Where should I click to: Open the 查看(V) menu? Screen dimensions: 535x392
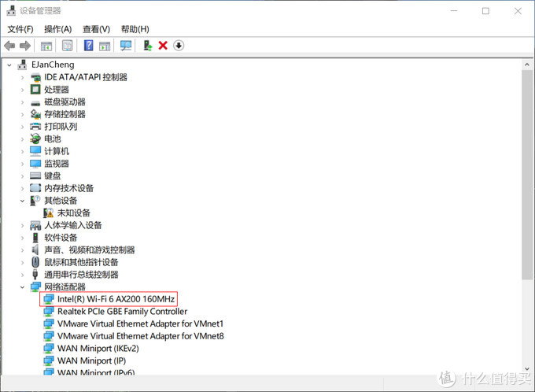click(97, 29)
